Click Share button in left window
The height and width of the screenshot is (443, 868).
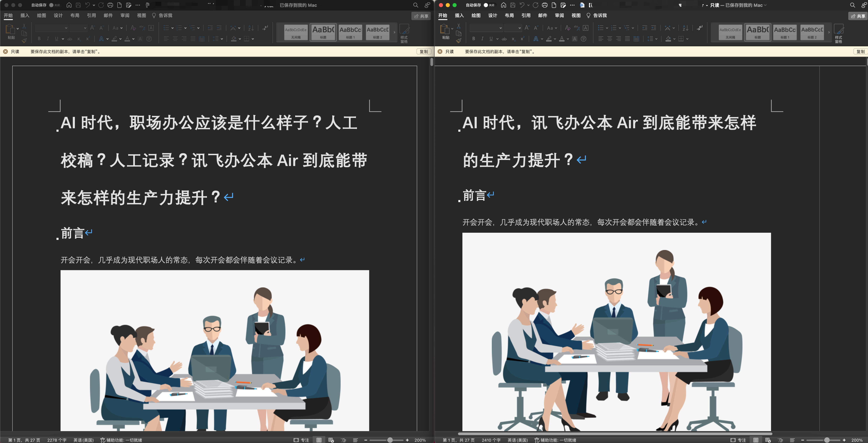pyautogui.click(x=421, y=16)
